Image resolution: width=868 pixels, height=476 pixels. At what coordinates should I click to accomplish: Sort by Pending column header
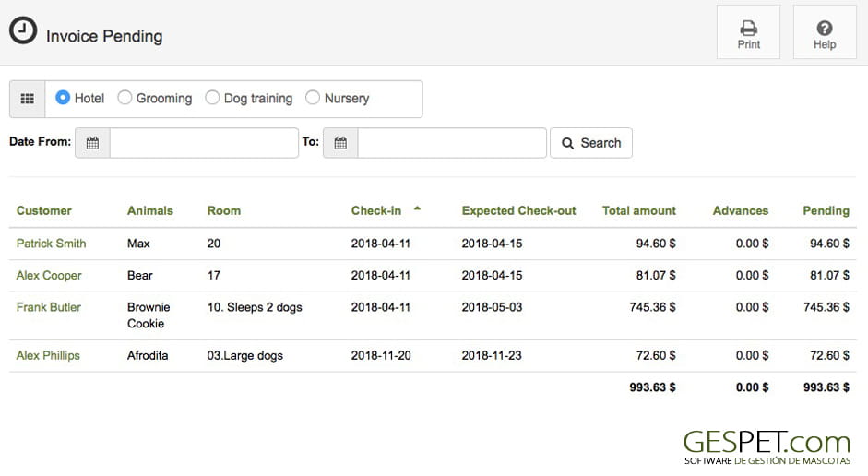coord(826,211)
